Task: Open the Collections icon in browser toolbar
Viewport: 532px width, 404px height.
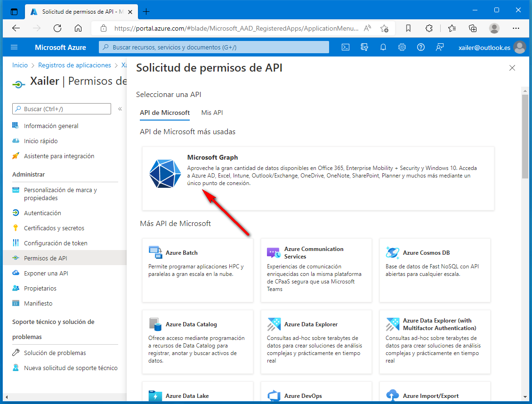Action: 473,28
